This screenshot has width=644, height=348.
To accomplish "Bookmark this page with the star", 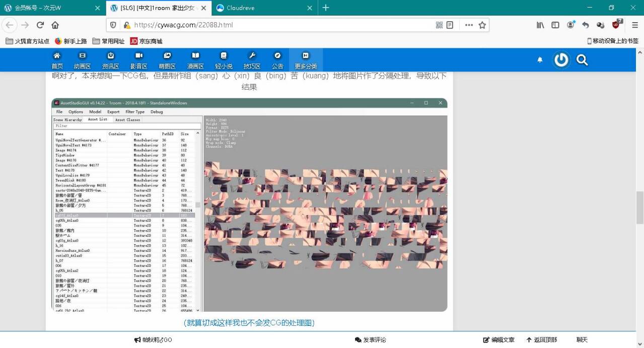I will 482,25.
